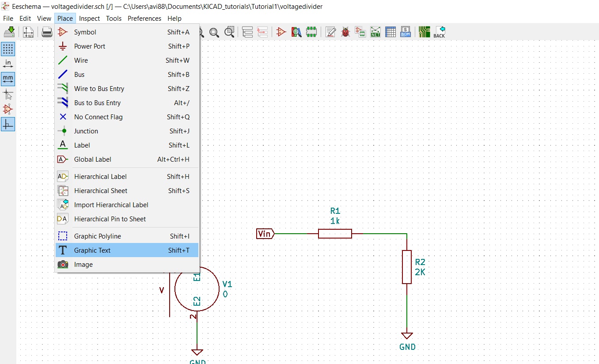Image resolution: width=599 pixels, height=364 pixels.
Task: Open the Place menu
Action: pyautogui.click(x=64, y=18)
